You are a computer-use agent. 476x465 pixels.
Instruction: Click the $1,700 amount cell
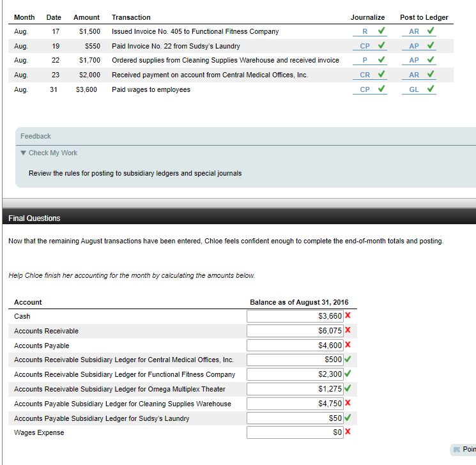89,60
